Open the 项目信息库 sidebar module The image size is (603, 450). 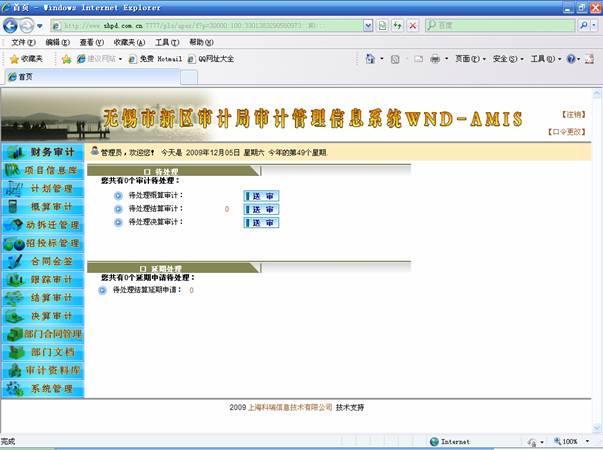pyautogui.click(x=43, y=170)
